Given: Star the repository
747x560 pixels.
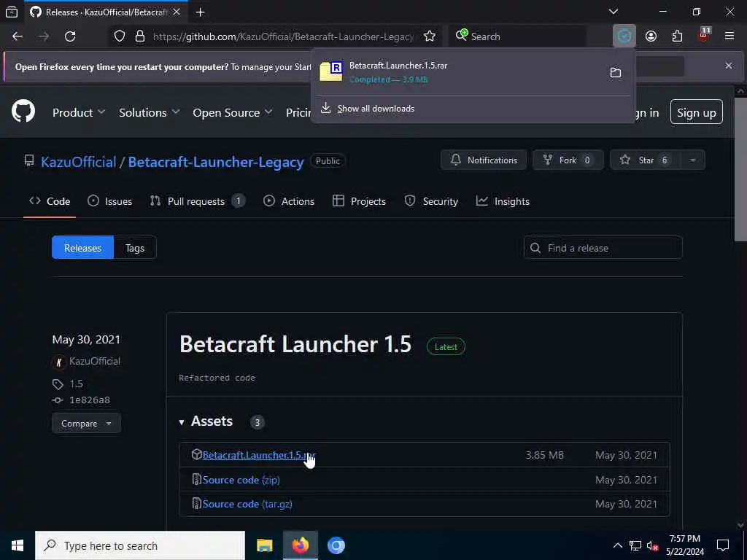Looking at the screenshot, I should (x=646, y=160).
